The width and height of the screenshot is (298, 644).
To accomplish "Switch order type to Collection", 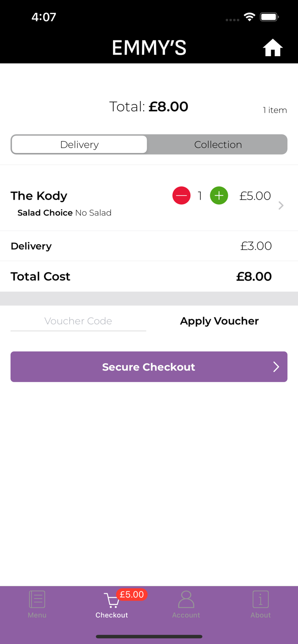I will (218, 145).
